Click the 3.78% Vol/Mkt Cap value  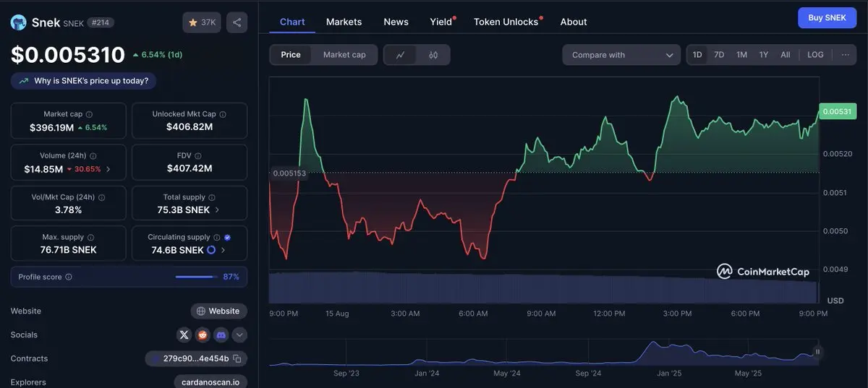tap(68, 210)
